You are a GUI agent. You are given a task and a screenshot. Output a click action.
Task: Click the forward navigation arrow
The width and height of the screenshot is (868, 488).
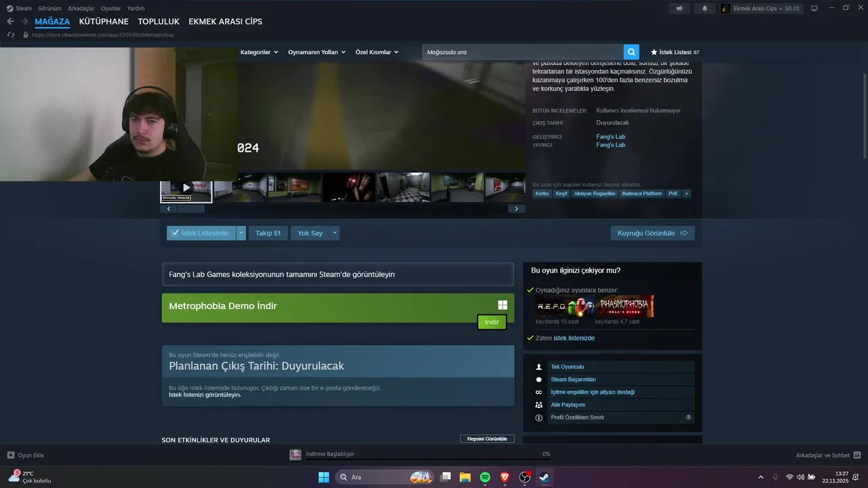pyautogui.click(x=24, y=22)
